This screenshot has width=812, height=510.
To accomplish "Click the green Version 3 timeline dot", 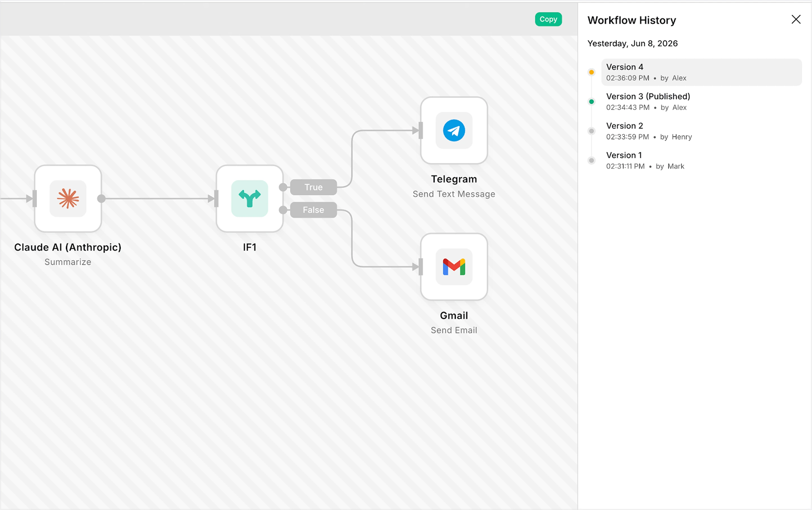I will point(591,102).
